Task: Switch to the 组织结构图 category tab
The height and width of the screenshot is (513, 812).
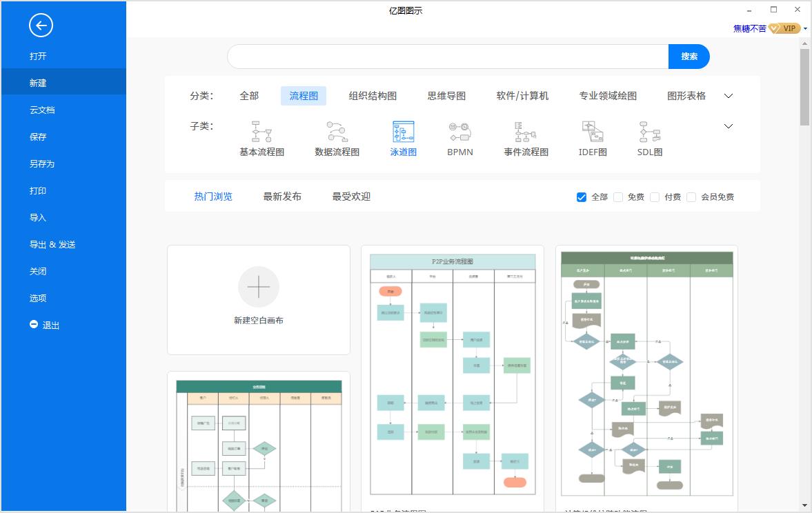Action: click(x=371, y=96)
